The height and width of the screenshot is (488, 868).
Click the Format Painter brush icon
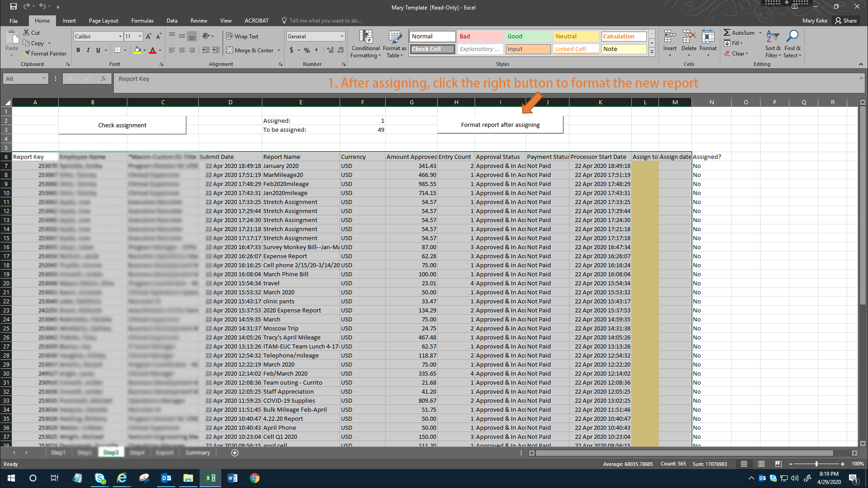(27, 54)
